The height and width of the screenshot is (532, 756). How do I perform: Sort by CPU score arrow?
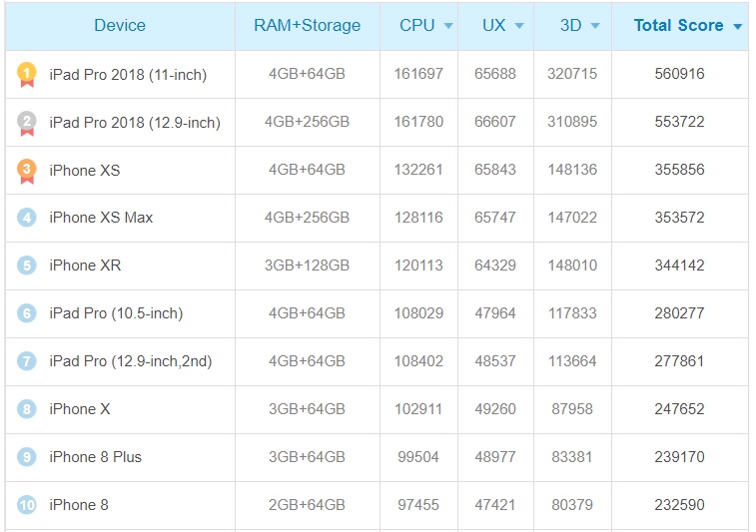[x=448, y=26]
